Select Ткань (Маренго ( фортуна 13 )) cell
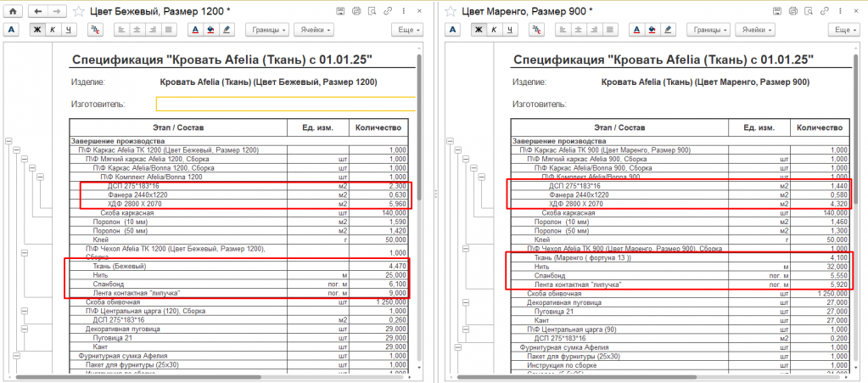 tap(620, 257)
